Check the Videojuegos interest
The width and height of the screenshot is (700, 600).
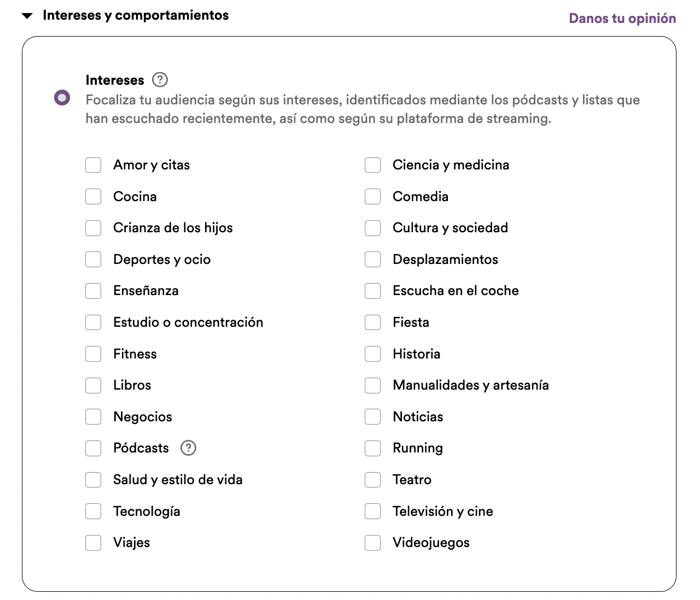tap(372, 543)
